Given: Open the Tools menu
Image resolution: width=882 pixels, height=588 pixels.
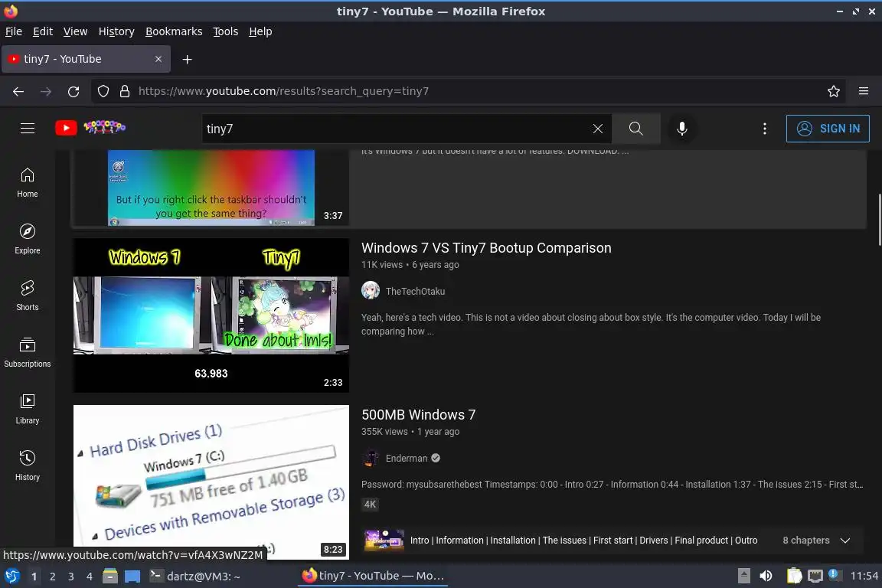Looking at the screenshot, I should point(226,31).
